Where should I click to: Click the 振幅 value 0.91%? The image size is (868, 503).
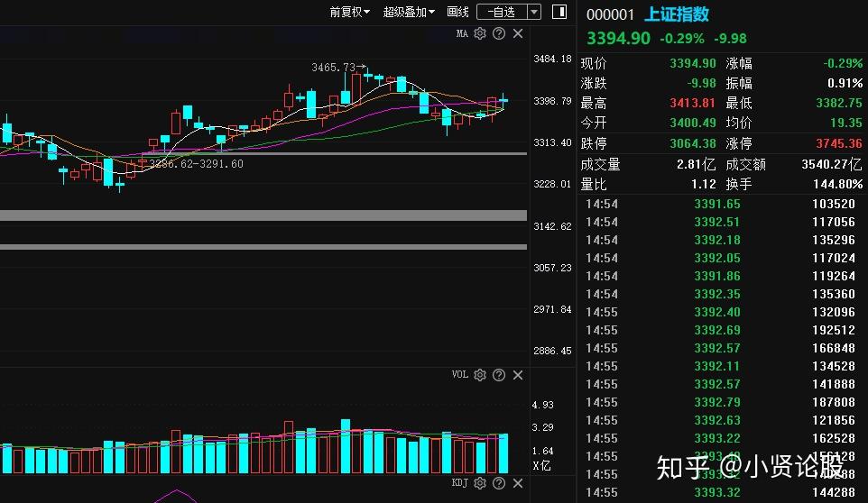click(845, 83)
